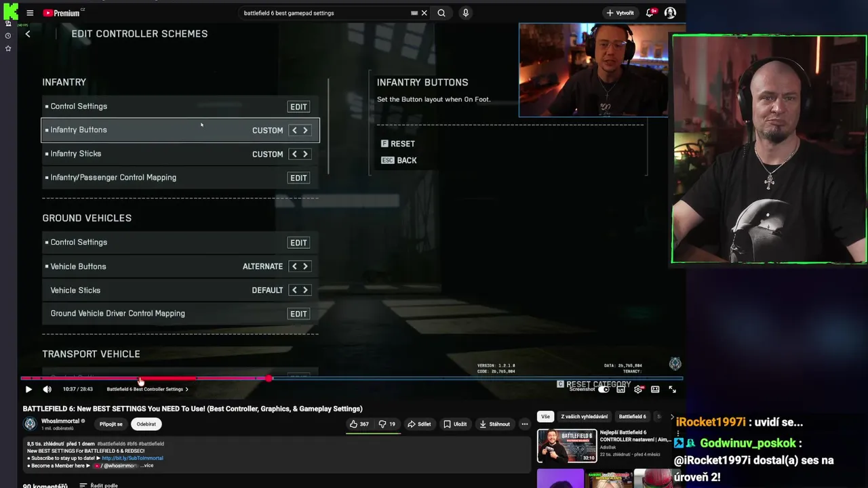Viewport: 868px width, 488px height.
Task: Click EDIT for Ground Vehicle Driver Control Mapping
Action: click(x=298, y=314)
